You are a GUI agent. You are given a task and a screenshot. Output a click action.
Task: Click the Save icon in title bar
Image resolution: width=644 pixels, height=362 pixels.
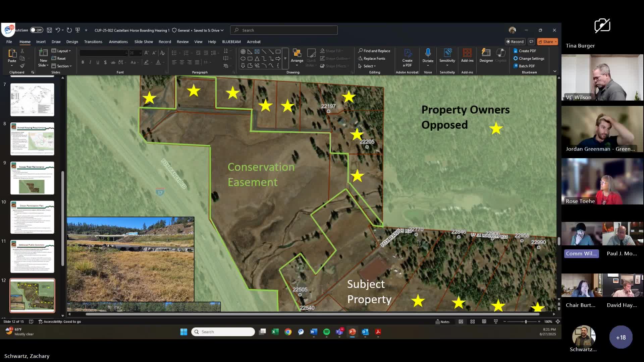coord(49,30)
